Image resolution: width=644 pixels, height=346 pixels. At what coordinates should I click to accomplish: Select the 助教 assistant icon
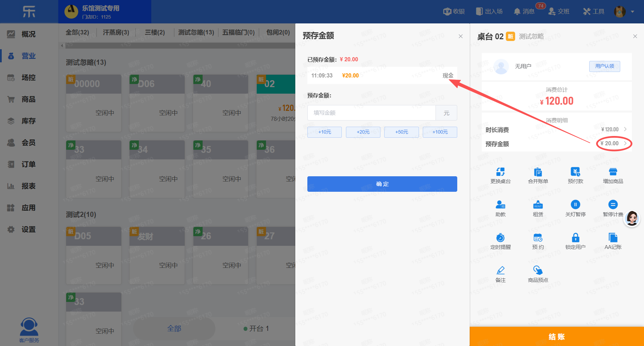click(x=500, y=205)
